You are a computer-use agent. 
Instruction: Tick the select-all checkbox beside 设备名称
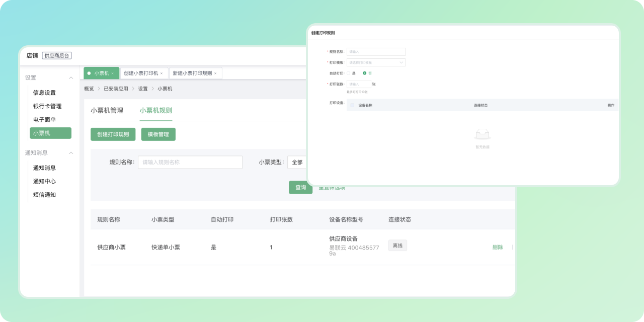[352, 106]
